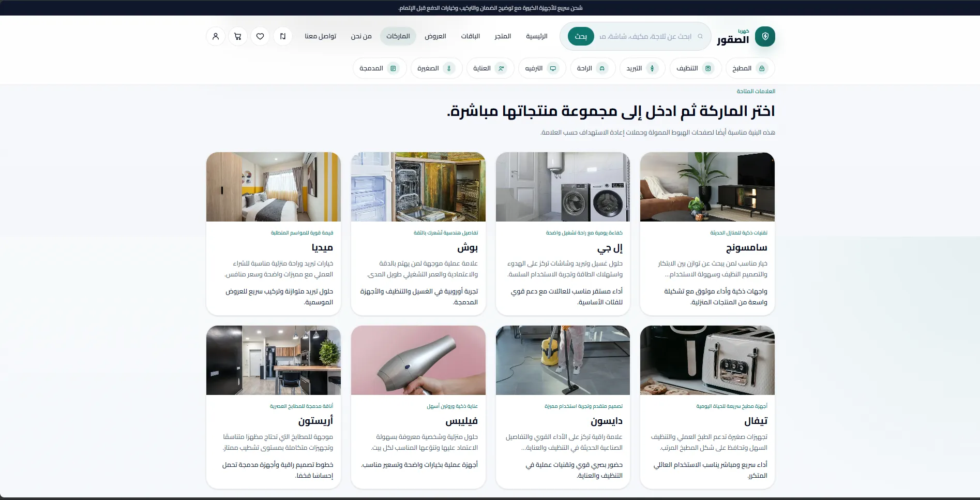Viewport: 980px width, 500px height.
Task: Click the product comparison arrows icon
Action: [282, 36]
